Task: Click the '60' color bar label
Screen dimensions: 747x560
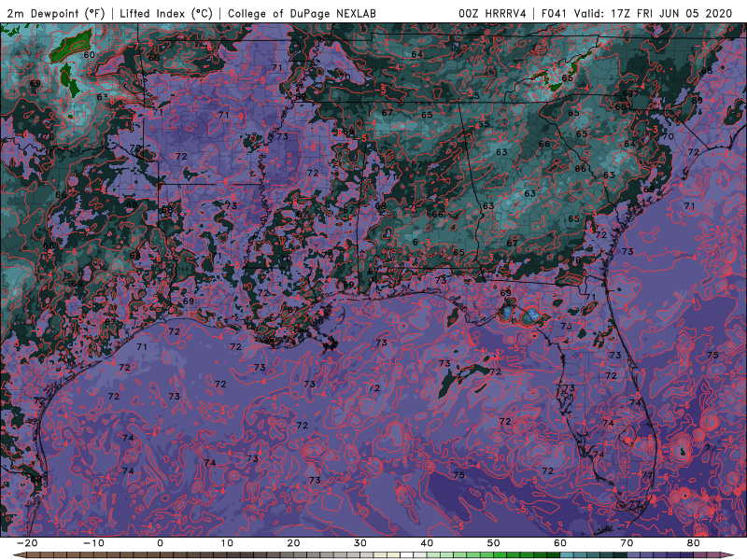Action: (x=560, y=543)
